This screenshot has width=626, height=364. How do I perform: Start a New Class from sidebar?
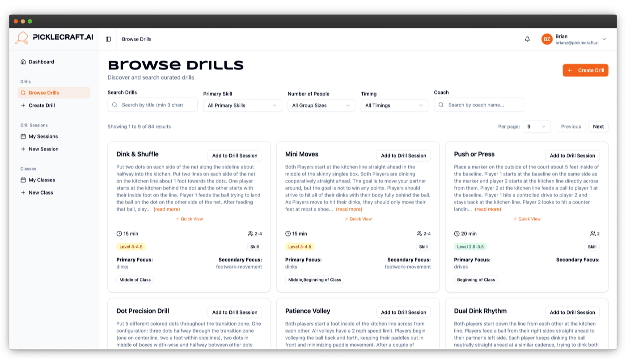coord(54,193)
